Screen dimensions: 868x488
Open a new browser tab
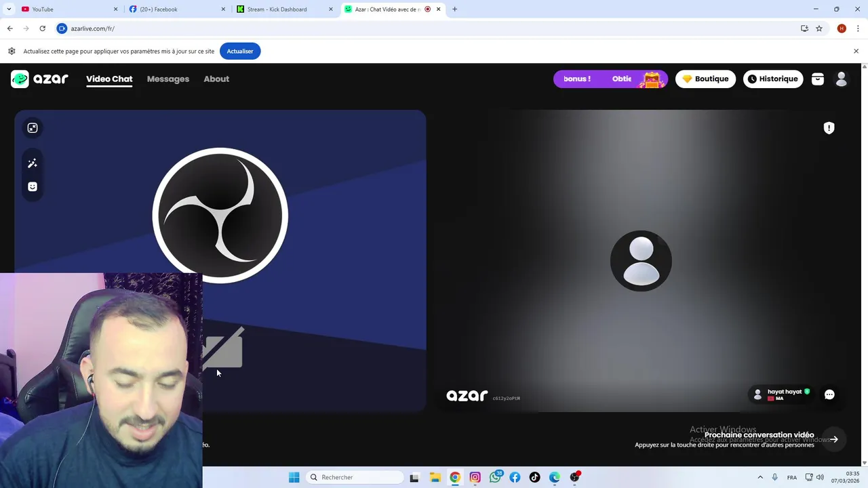point(454,9)
